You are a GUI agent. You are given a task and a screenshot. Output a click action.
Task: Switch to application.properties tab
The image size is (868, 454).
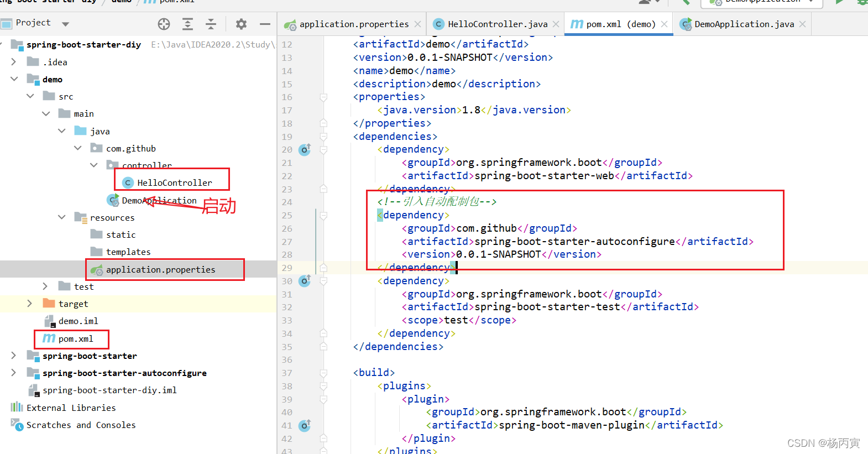tap(354, 24)
